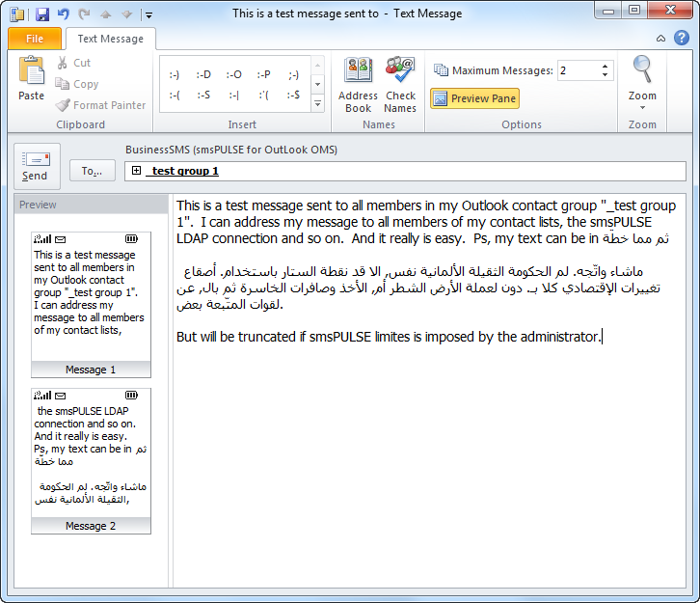The width and height of the screenshot is (700, 603).
Task: Toggle the Preview Pane button
Action: (x=474, y=98)
